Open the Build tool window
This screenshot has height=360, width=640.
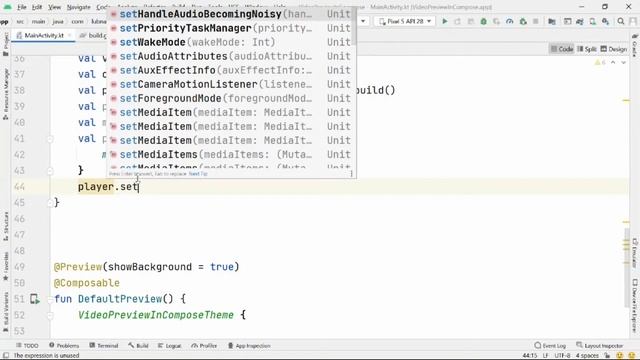[x=138, y=346]
